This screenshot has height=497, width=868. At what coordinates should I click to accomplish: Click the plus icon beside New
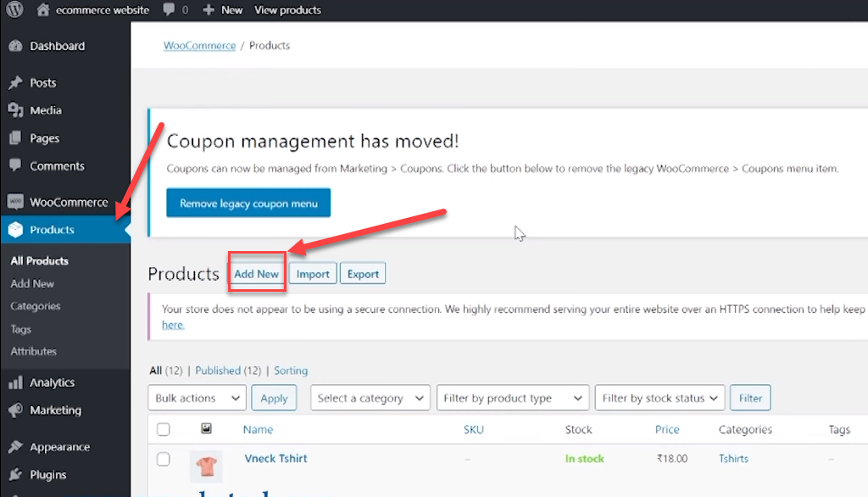(209, 9)
